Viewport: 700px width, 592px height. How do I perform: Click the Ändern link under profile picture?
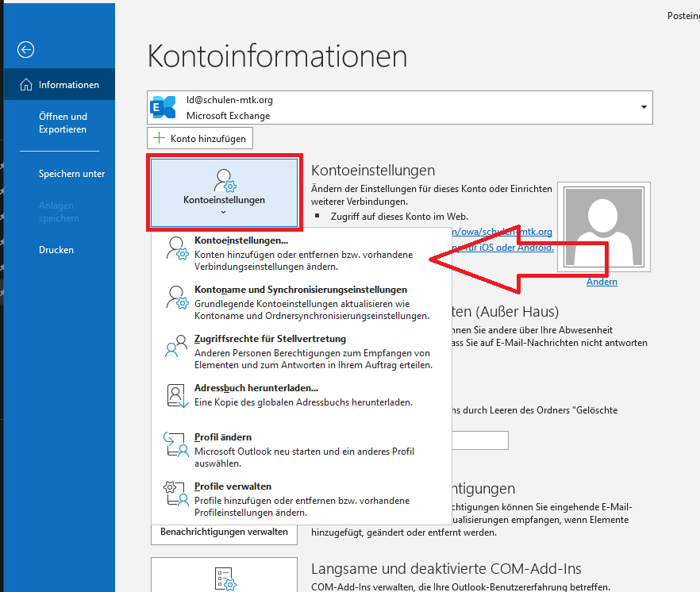coord(602,282)
